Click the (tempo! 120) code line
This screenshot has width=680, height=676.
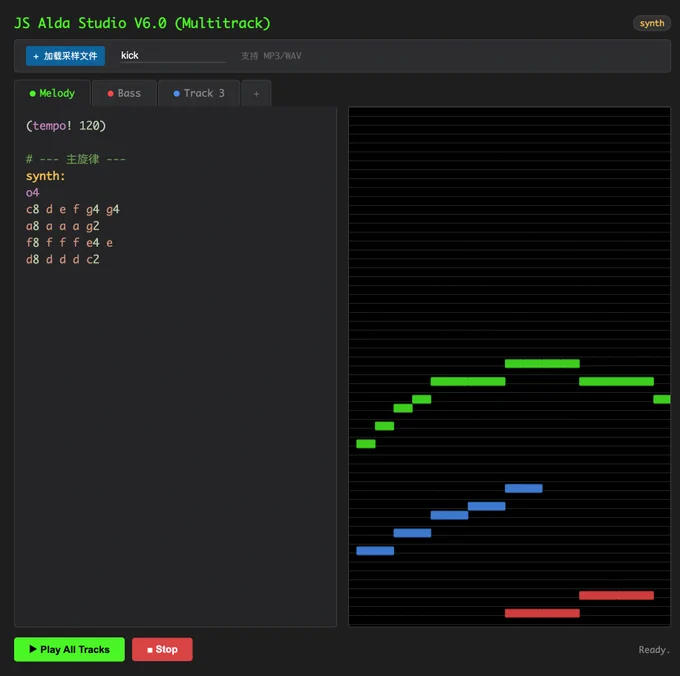[66, 126]
